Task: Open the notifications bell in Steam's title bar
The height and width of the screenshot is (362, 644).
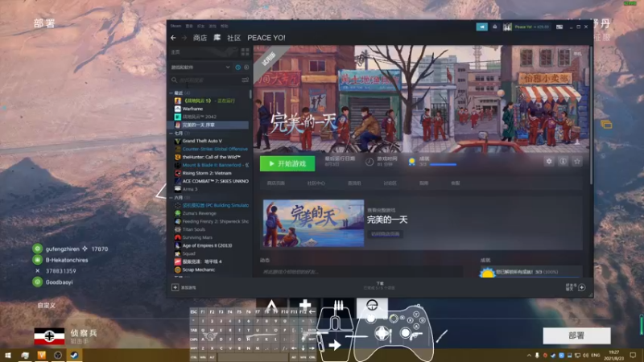Action: click(495, 27)
